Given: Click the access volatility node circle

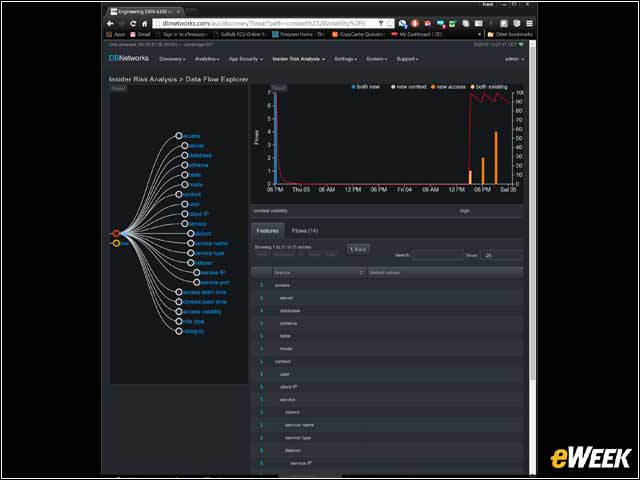Looking at the screenshot, I should click(179, 312).
